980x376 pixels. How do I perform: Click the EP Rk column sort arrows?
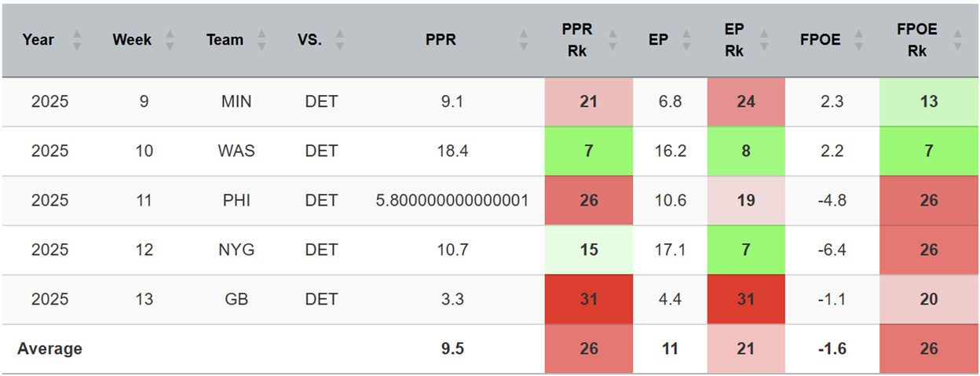click(x=764, y=40)
